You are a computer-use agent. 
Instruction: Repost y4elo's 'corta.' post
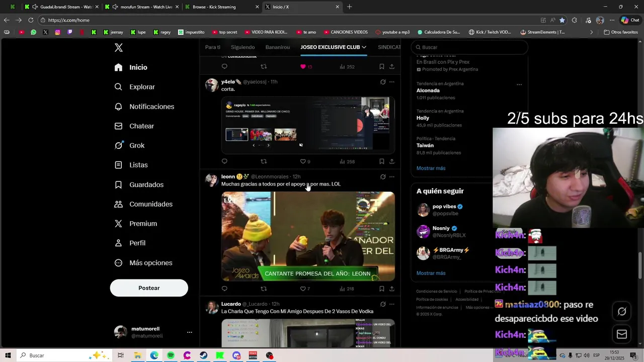click(264, 161)
